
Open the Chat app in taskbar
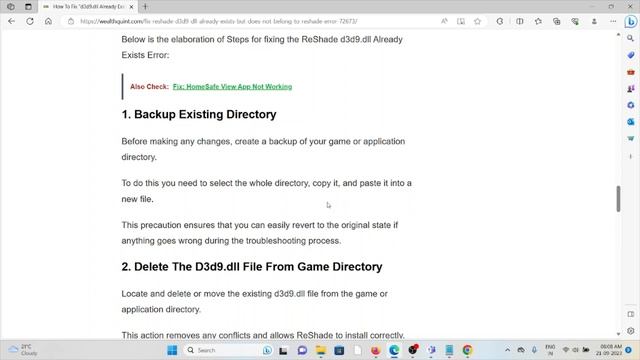click(x=302, y=350)
